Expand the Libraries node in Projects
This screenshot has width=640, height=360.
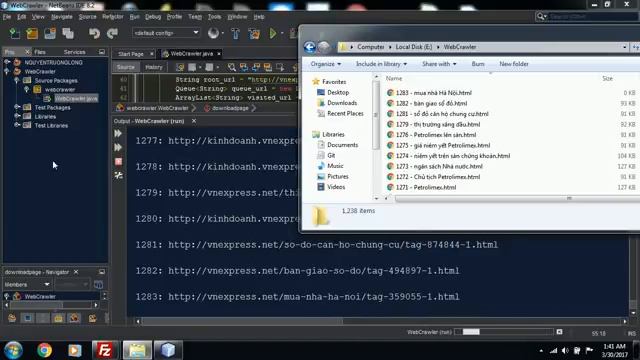point(17,116)
